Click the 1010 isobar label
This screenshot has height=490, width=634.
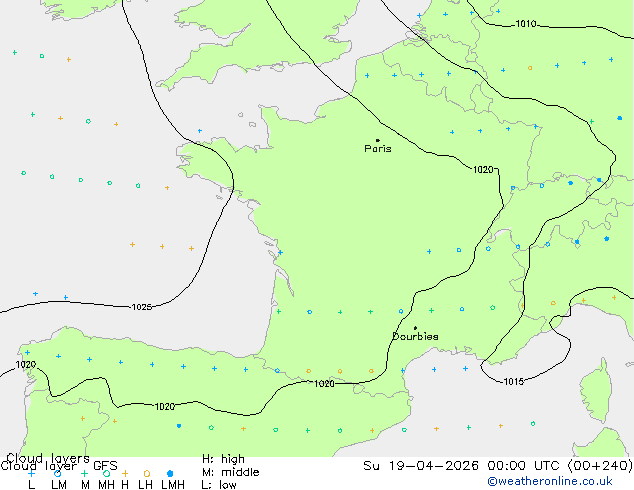pos(525,24)
